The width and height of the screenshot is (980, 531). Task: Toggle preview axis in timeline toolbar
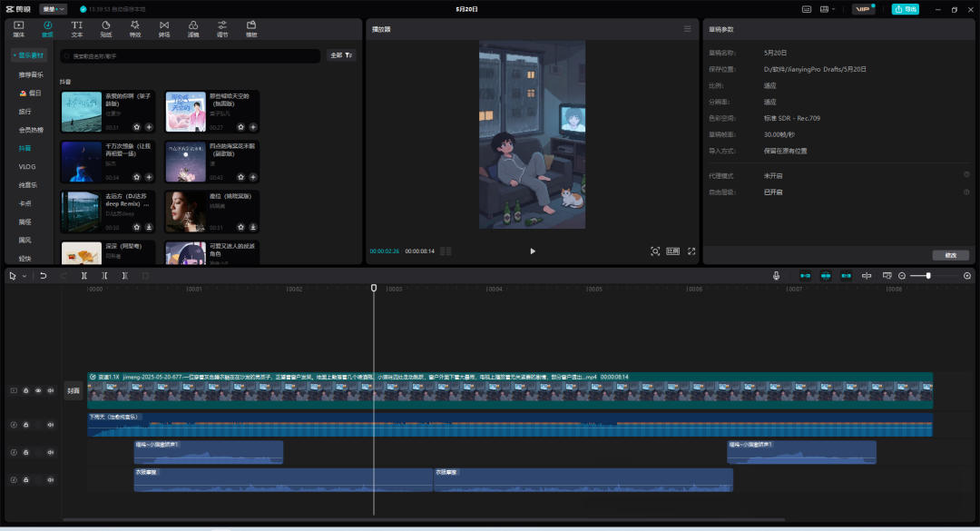tap(867, 276)
